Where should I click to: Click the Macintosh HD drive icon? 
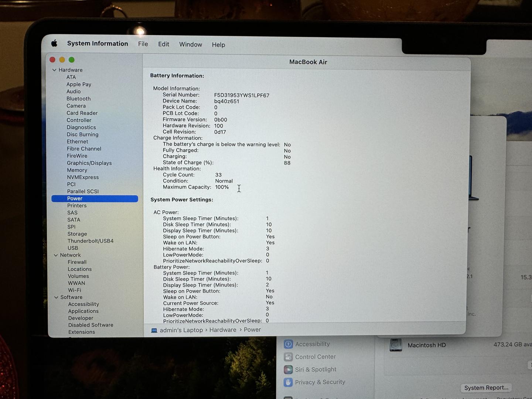tap(396, 345)
